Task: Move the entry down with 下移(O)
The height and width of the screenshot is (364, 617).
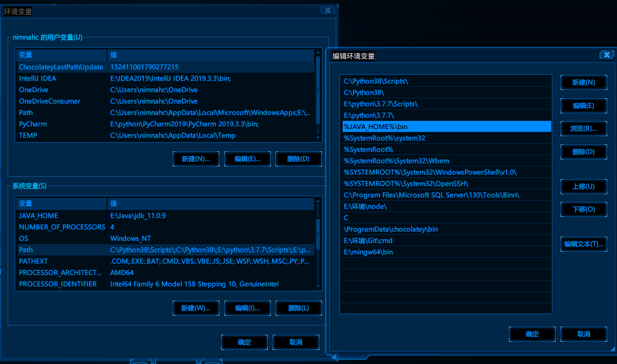Action: tap(583, 209)
